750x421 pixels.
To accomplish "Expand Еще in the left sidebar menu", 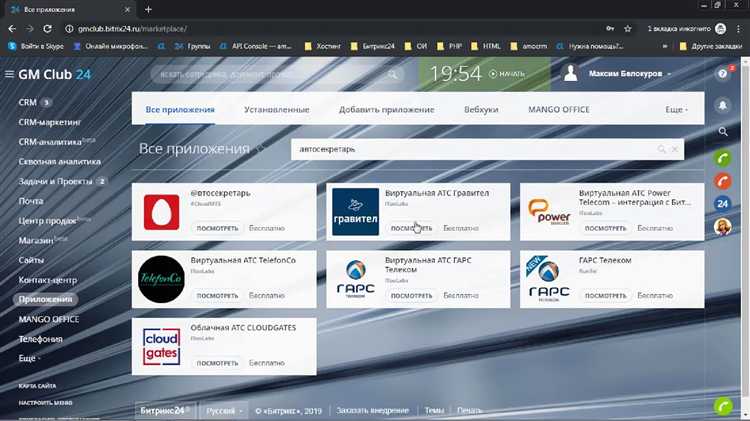I will click(29, 358).
